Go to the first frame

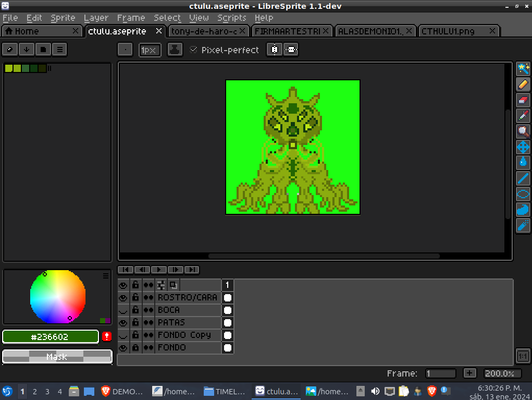(126, 270)
